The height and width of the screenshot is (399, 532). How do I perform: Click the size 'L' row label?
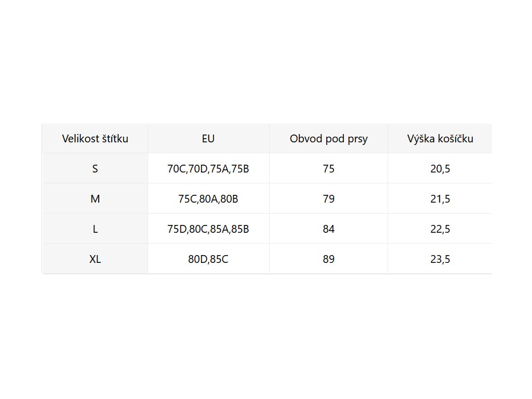click(x=95, y=229)
